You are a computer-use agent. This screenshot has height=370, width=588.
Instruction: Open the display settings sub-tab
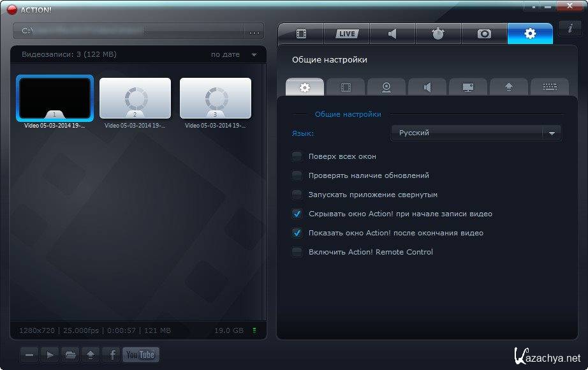pos(468,87)
